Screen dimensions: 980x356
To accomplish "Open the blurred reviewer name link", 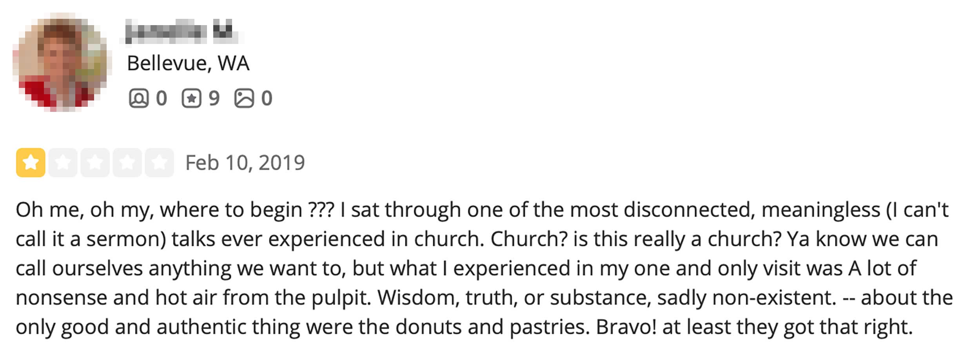I will point(181,32).
